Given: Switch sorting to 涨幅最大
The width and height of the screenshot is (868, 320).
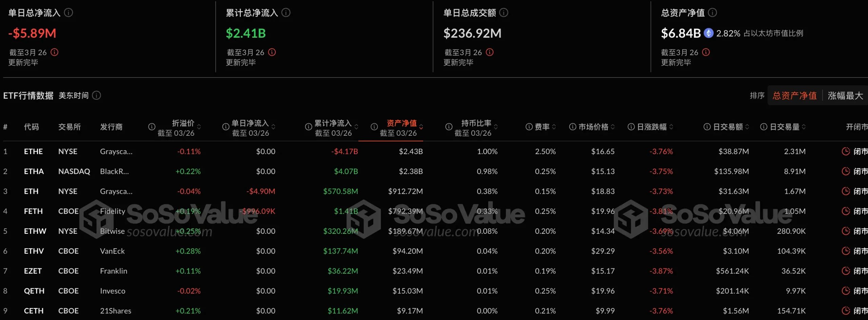Looking at the screenshot, I should pos(846,95).
